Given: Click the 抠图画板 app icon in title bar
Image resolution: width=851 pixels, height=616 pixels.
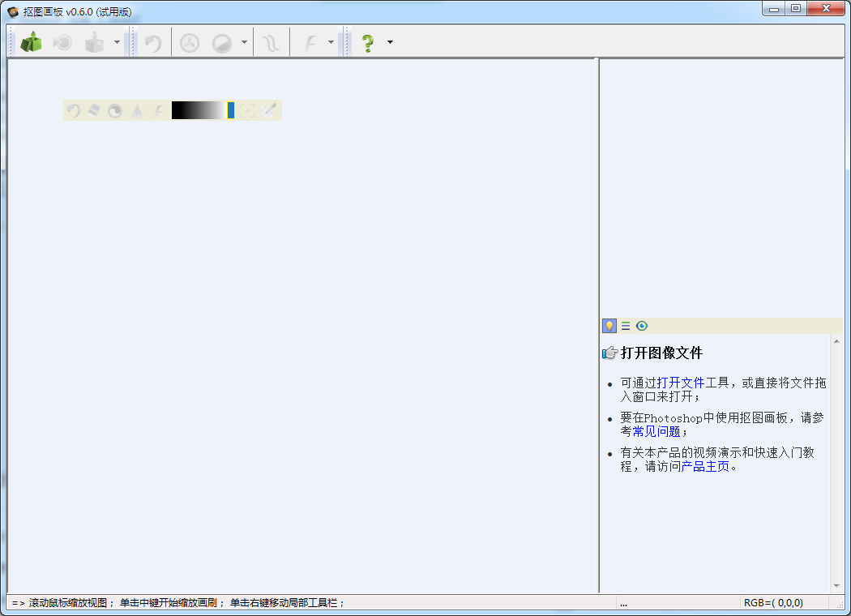Looking at the screenshot, I should coord(13,11).
